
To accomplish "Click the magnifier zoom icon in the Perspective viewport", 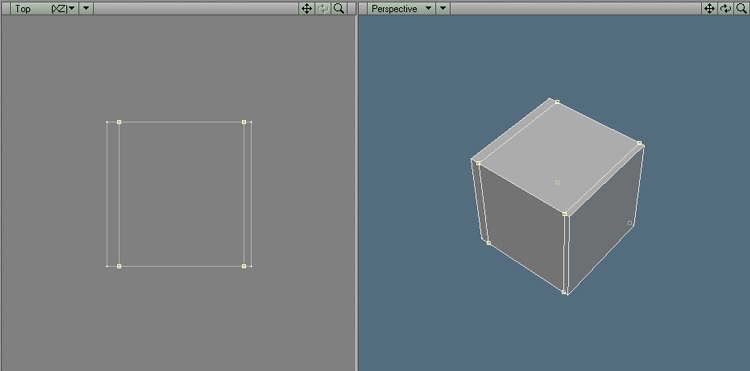I will click(x=742, y=9).
